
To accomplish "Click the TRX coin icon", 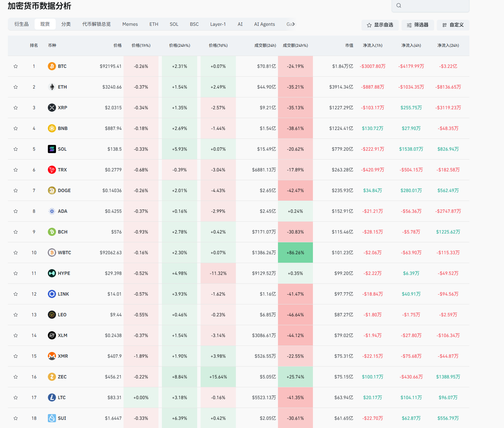I will tap(52, 170).
